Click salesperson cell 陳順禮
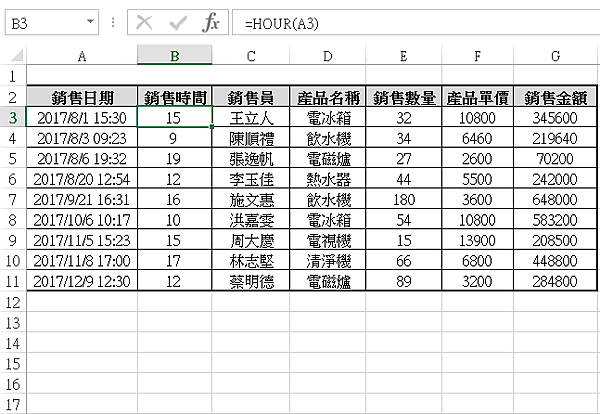The image size is (600, 414). point(251,138)
